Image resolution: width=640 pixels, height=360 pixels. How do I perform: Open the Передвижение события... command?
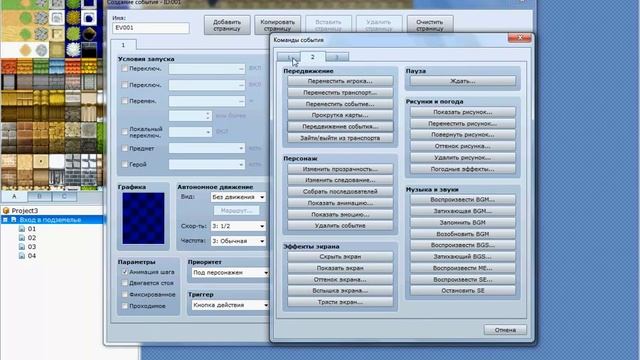[x=340, y=127]
